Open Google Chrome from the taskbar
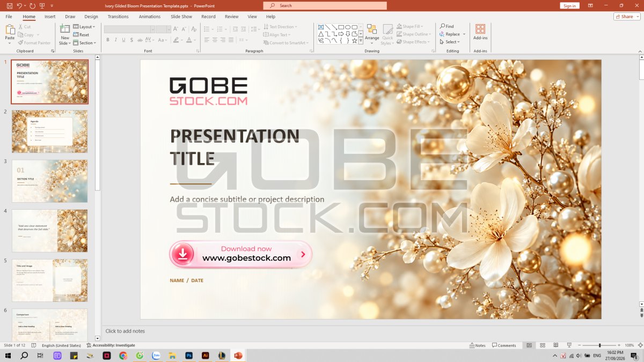This screenshot has width=644, height=362. click(x=123, y=356)
